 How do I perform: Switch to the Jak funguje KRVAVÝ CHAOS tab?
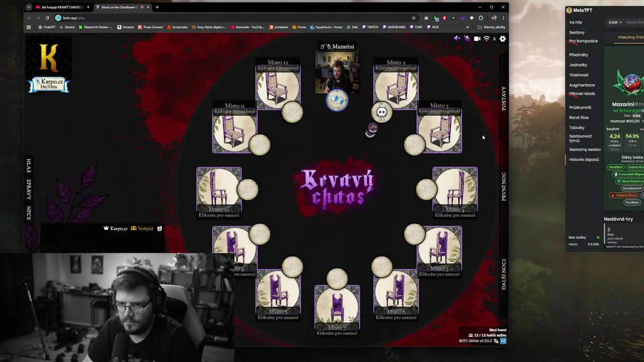click(62, 7)
